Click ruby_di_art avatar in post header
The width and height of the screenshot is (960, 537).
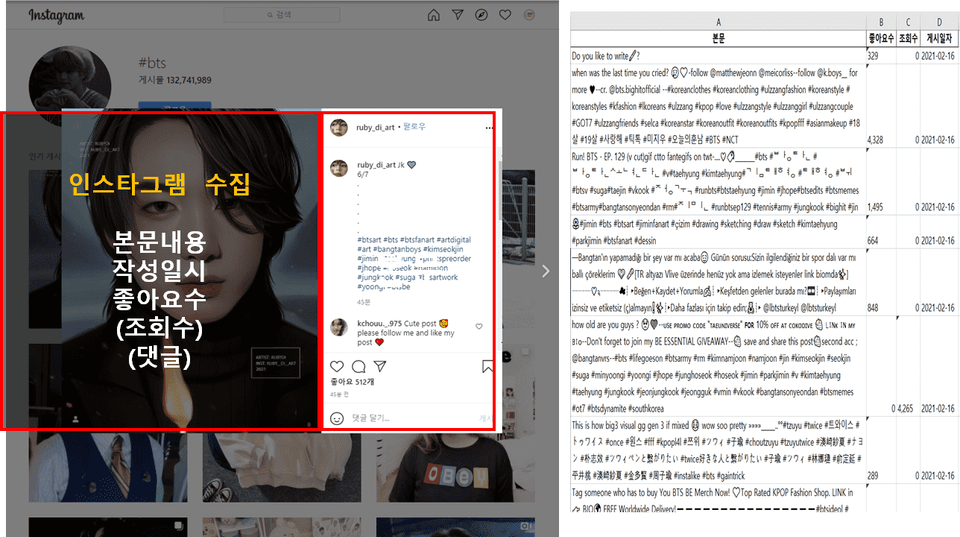[339, 127]
